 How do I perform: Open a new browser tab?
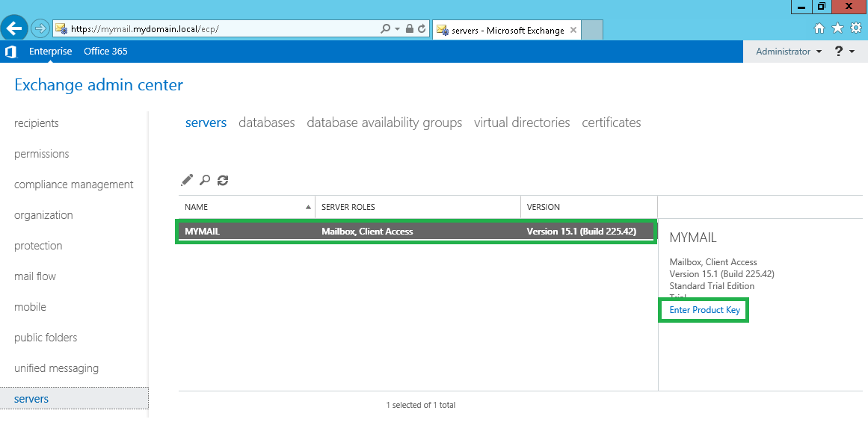pyautogui.click(x=592, y=30)
